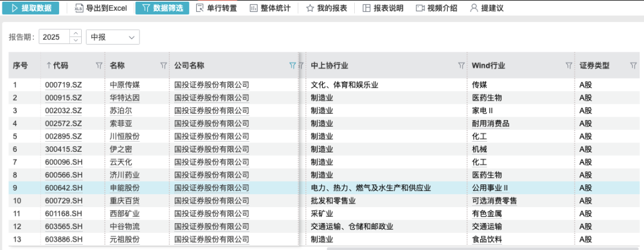
Task: Open 我的报表 star item
Action: (x=310, y=8)
